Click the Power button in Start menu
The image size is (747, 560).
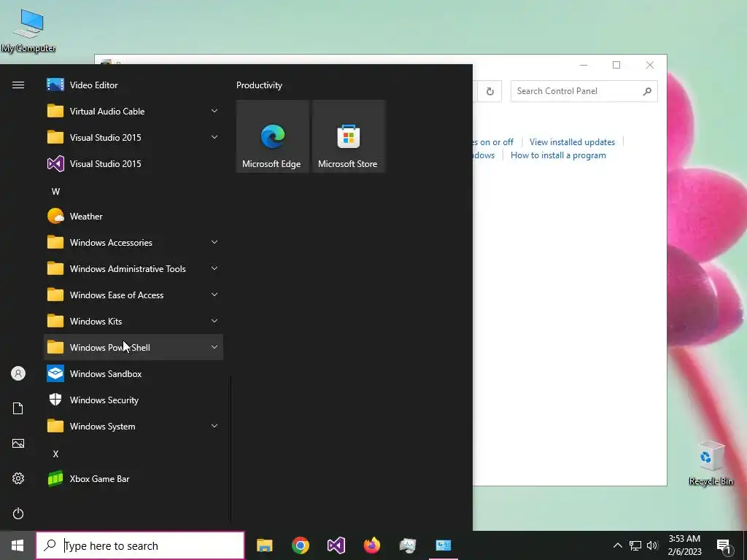click(18, 513)
